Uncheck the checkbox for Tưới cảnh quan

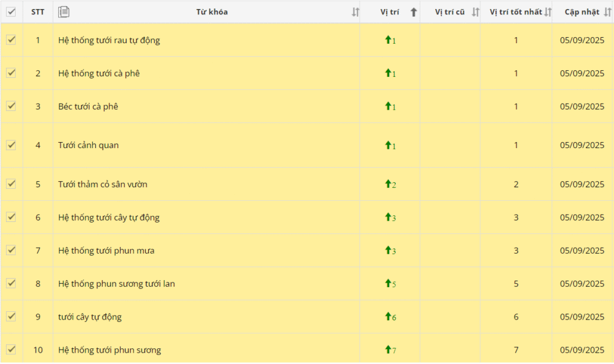(11, 145)
